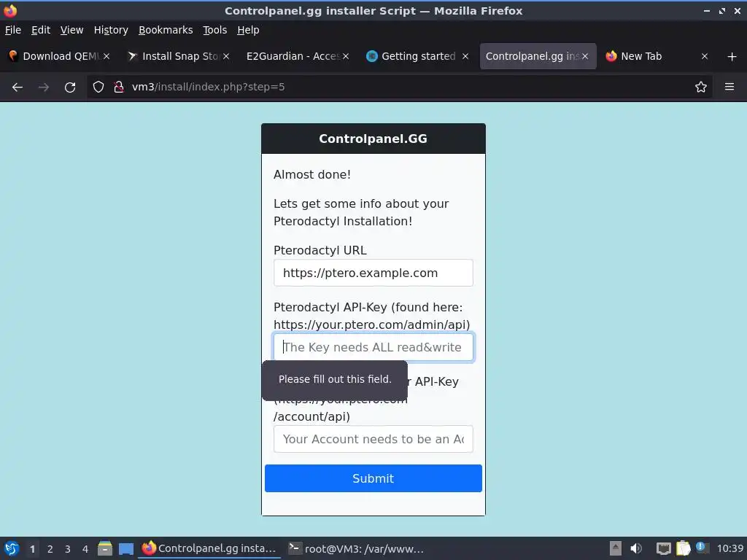Viewport: 747px width, 560px height.
Task: Open the File menu
Action: 13,30
